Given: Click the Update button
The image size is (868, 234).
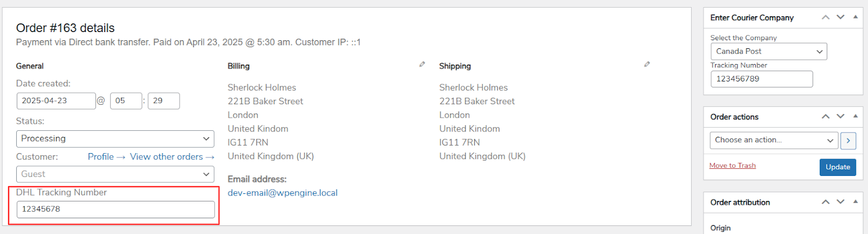Looking at the screenshot, I should tap(838, 167).
